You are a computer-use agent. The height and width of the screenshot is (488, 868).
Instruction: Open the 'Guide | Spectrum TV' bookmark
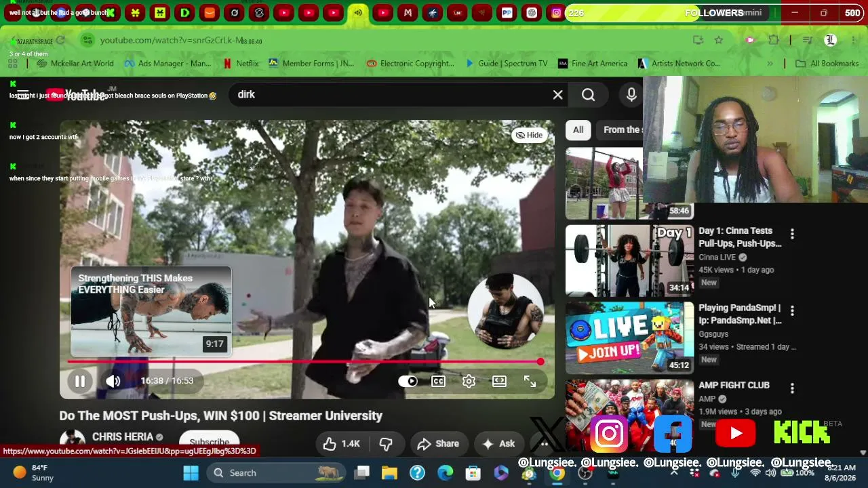click(x=506, y=64)
